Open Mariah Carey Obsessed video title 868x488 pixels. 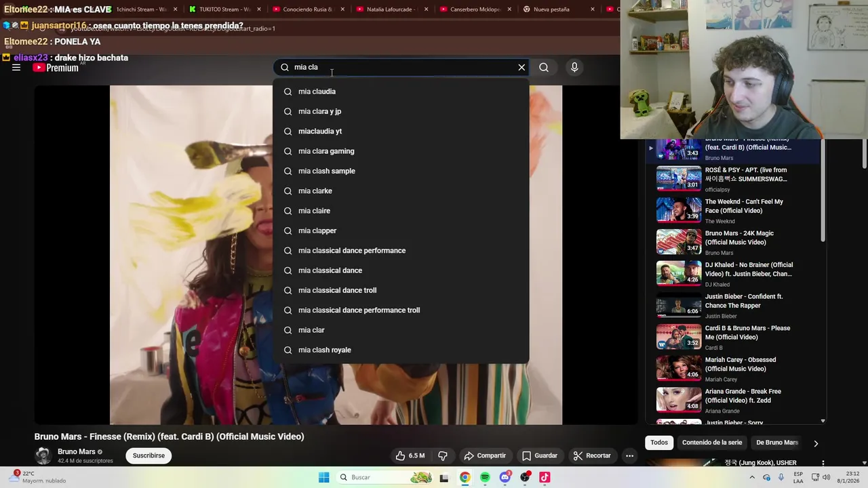pyautogui.click(x=741, y=364)
